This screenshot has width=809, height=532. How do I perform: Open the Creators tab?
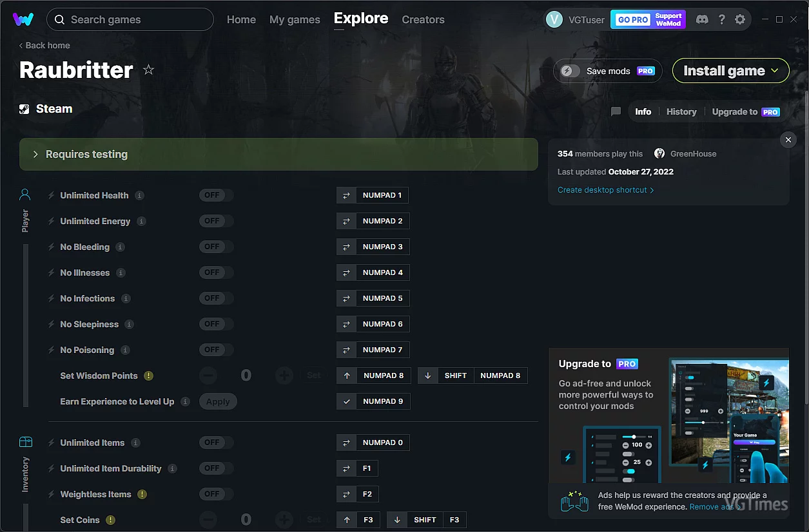tap(423, 19)
